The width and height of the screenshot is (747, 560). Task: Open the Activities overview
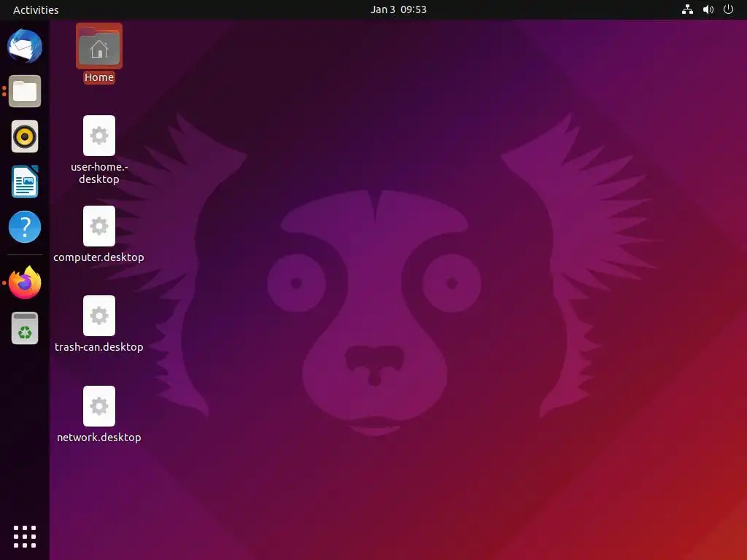[x=36, y=10]
